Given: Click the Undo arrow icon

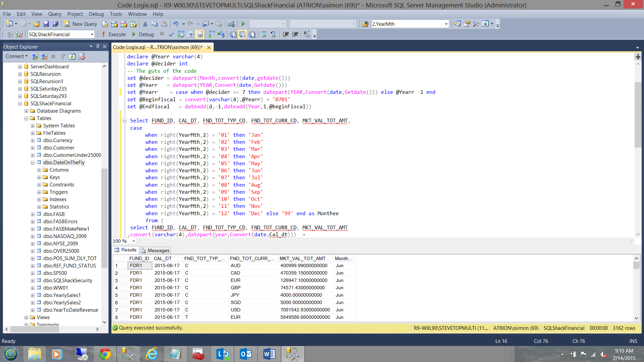Looking at the screenshot, I should coord(175,24).
